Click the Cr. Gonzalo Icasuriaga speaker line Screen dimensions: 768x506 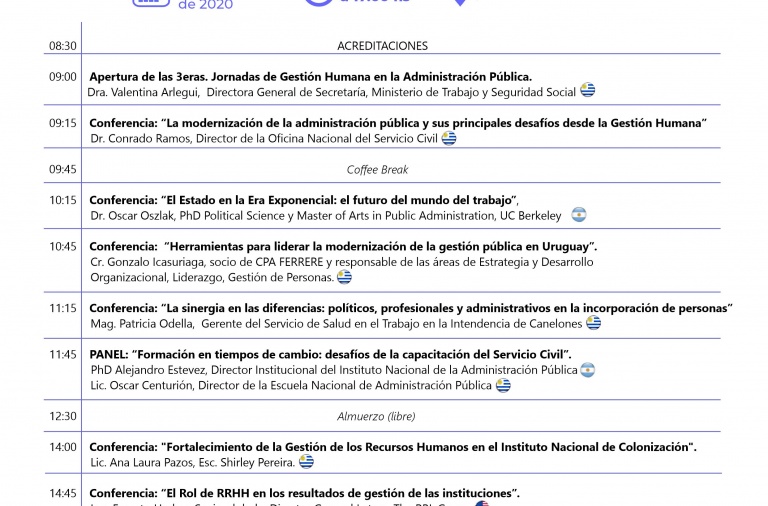click(x=341, y=262)
